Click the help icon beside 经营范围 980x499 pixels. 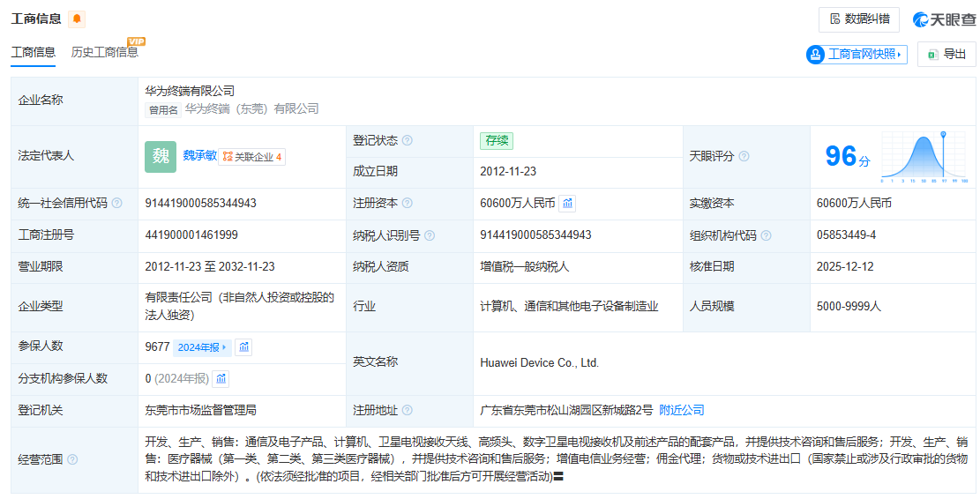(72, 459)
